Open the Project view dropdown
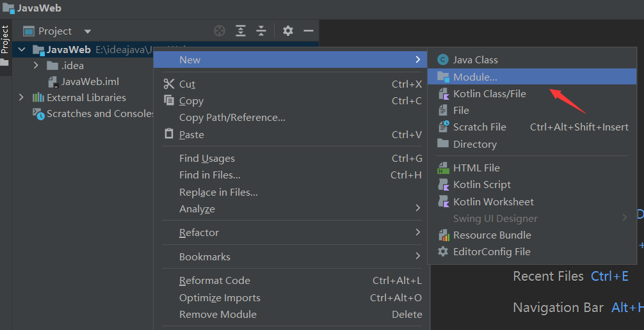 88,31
